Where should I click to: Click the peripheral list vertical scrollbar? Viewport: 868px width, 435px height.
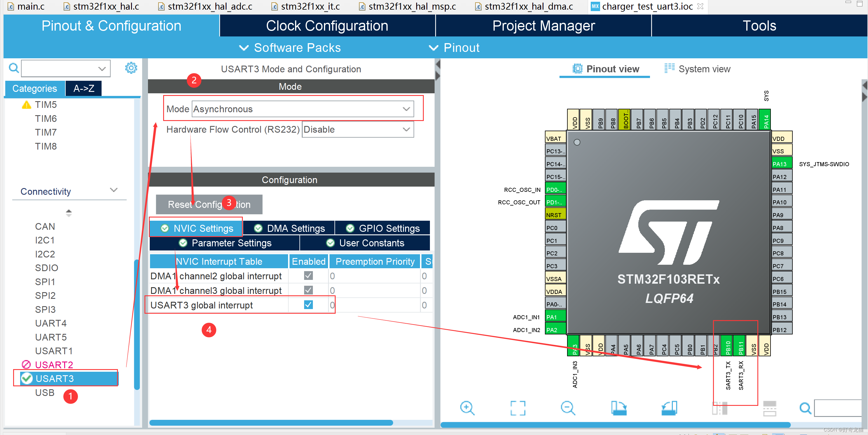[x=137, y=324]
